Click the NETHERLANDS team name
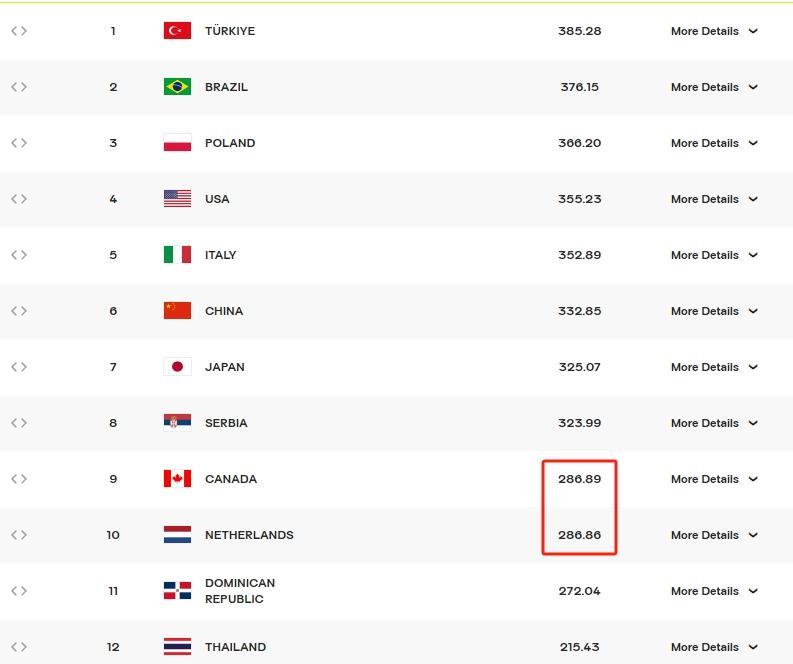This screenshot has height=664, width=793. 249,535
